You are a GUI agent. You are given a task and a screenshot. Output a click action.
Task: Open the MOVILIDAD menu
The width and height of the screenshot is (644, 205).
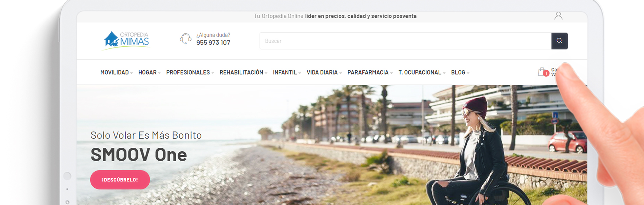coord(116,73)
